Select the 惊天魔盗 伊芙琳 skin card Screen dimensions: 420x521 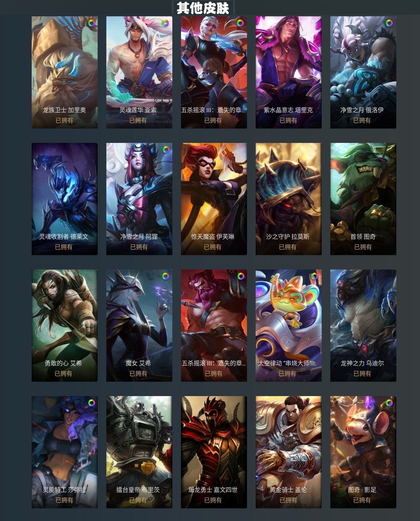214,199
